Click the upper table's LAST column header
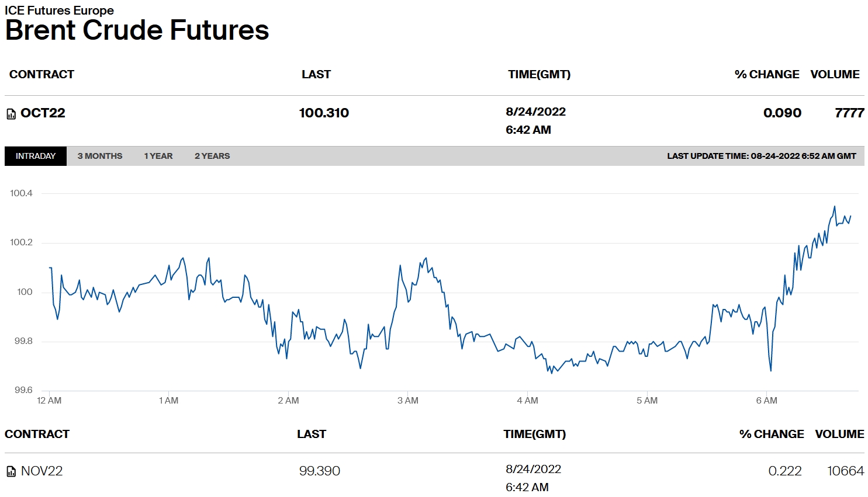 pyautogui.click(x=316, y=74)
